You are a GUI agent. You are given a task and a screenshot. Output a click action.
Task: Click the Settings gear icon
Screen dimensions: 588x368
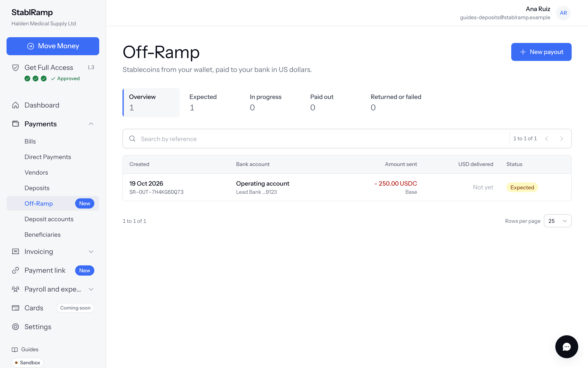(16, 327)
